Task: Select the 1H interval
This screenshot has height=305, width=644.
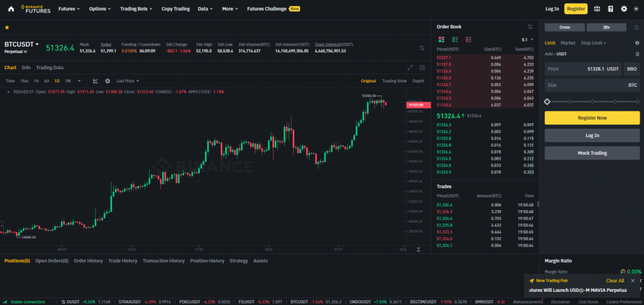Action: 36,81
